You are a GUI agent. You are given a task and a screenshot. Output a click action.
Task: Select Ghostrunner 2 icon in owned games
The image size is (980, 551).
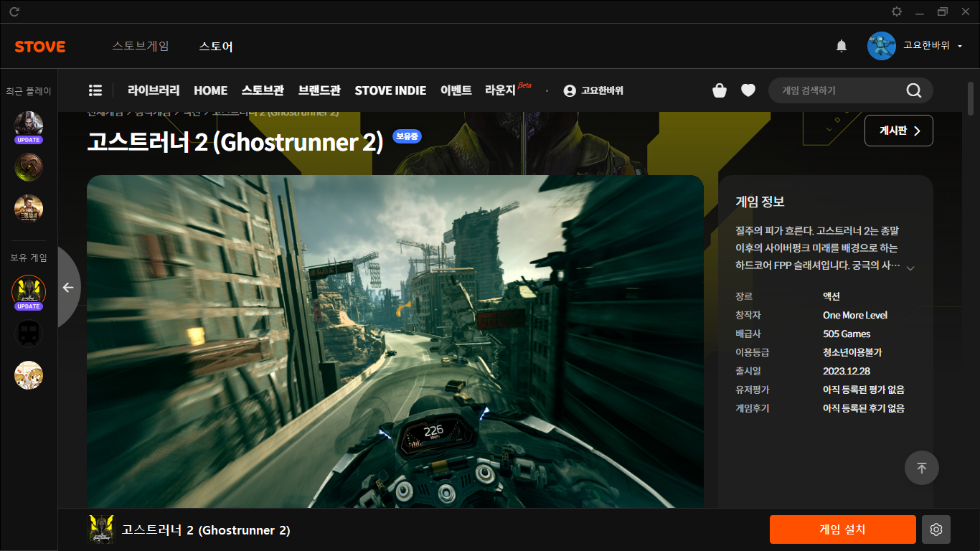(x=29, y=291)
